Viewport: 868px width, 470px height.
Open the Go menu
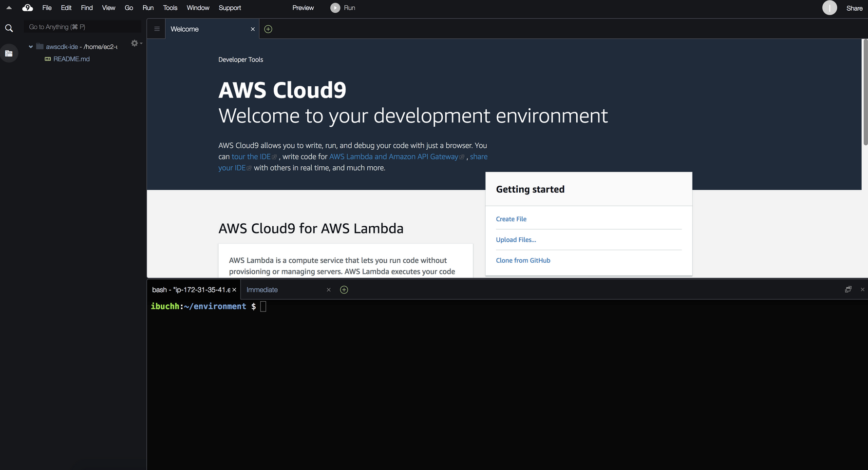click(x=129, y=8)
